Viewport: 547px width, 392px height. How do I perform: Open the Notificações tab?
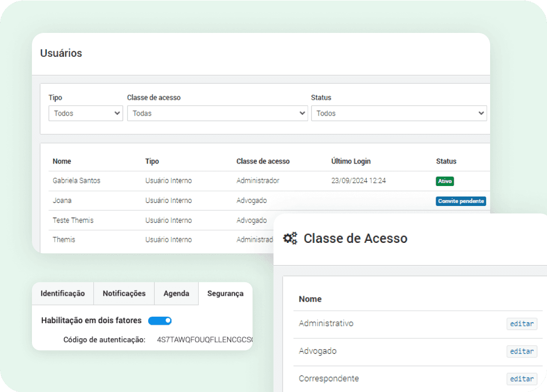point(124,293)
